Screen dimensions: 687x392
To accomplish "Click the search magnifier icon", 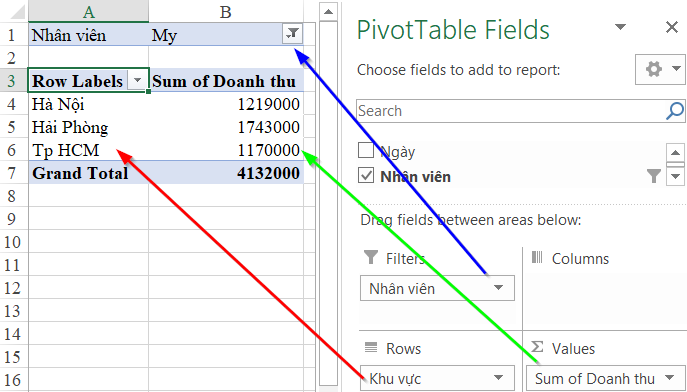I will pos(674,111).
